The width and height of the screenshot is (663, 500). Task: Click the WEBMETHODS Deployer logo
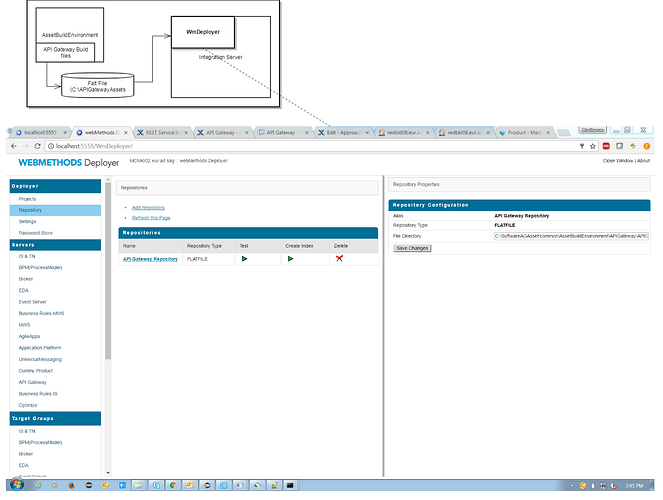tap(68, 163)
